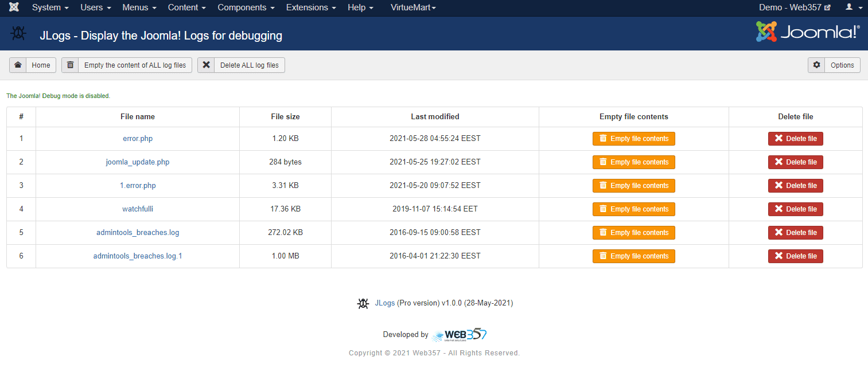Open admintools_breaches.log.1 file link
The height and width of the screenshot is (372, 868).
tap(138, 256)
